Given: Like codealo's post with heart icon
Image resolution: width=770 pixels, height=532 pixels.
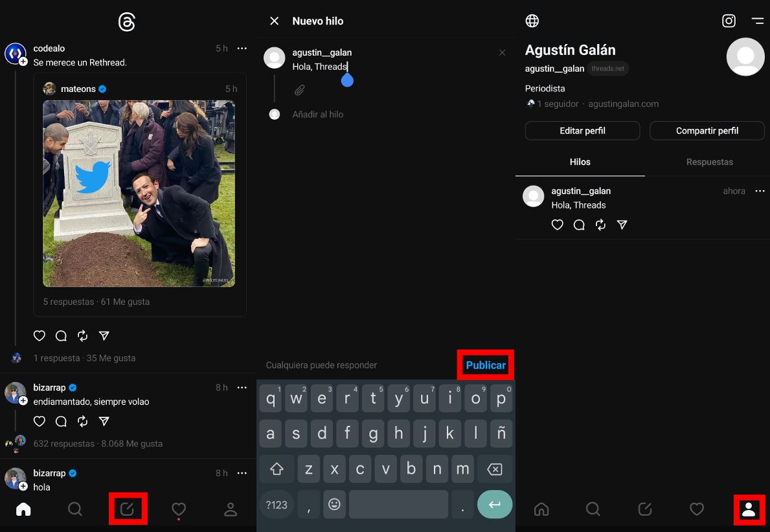Looking at the screenshot, I should 40,335.
